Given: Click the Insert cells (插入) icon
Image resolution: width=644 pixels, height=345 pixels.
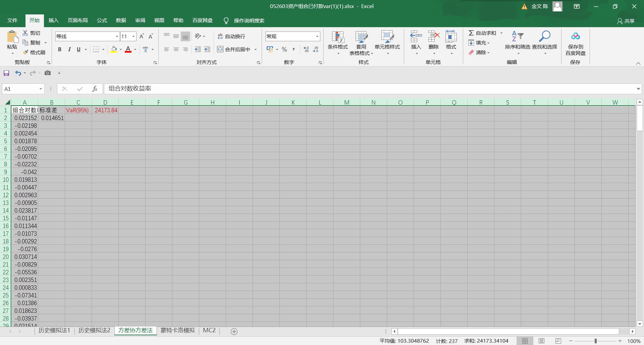Looking at the screenshot, I should pos(416,36).
